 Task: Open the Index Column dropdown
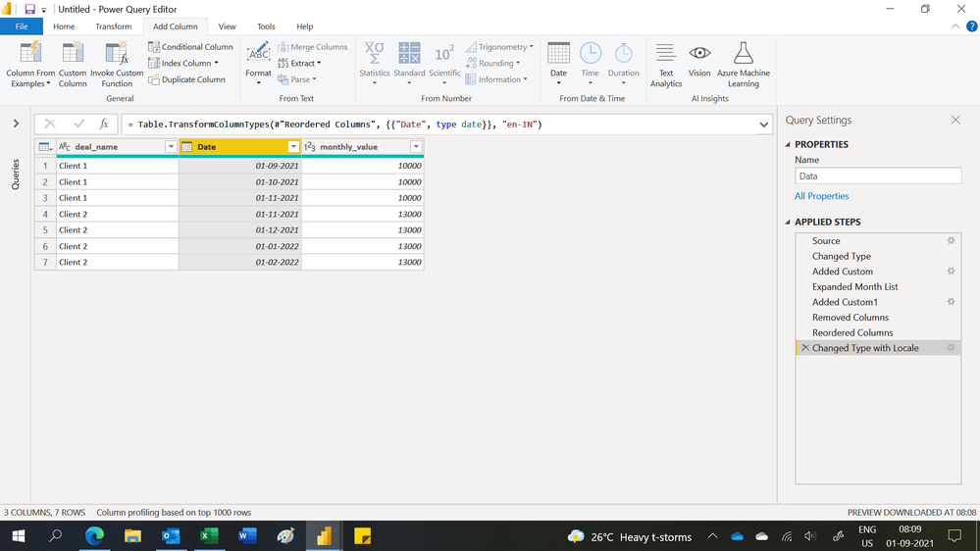183,63
